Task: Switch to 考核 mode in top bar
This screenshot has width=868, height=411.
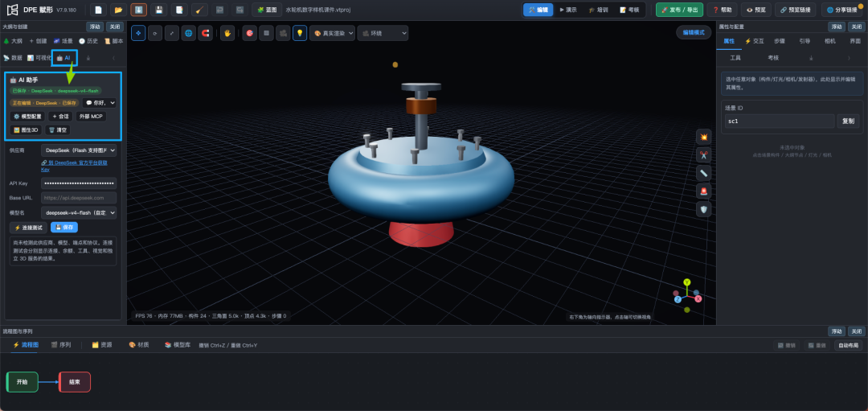Action: 628,10
